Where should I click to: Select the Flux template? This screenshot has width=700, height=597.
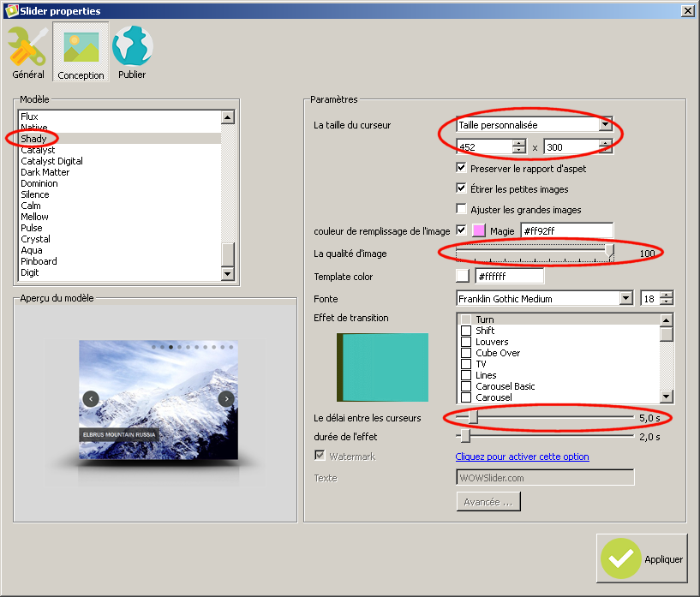tap(119, 116)
